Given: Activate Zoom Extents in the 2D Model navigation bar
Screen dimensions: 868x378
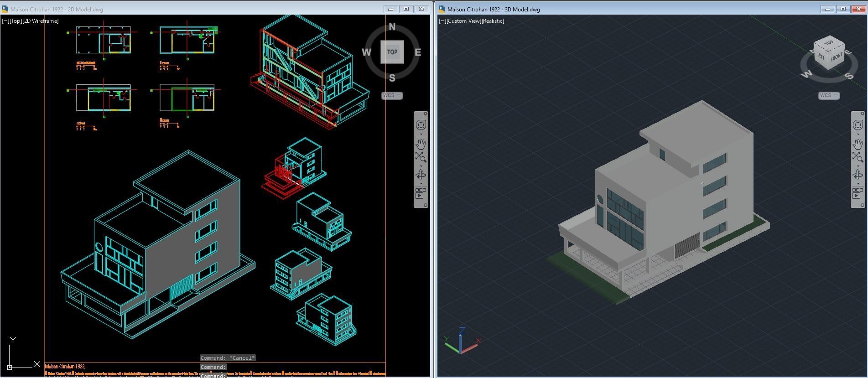Looking at the screenshot, I should click(x=421, y=157).
